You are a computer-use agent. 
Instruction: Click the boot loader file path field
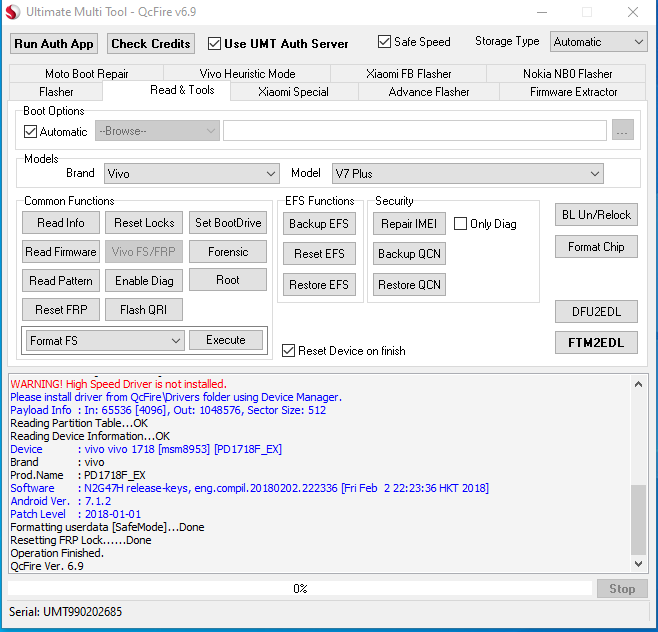(x=415, y=130)
